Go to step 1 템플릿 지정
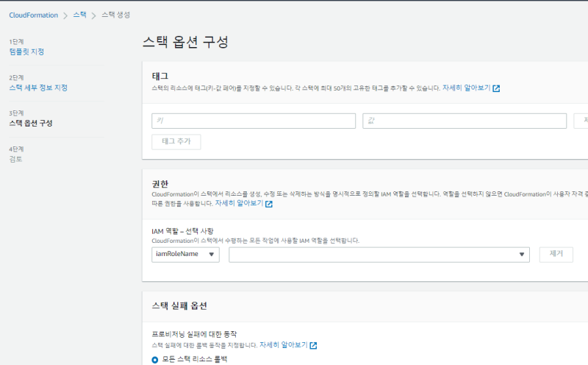This screenshot has width=588, height=365. [26, 52]
